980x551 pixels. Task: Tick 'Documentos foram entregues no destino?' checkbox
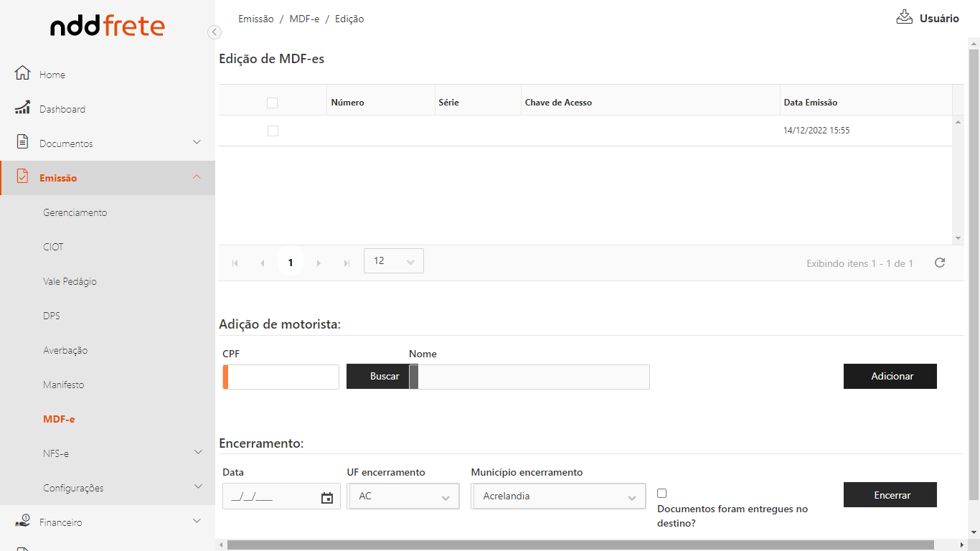(661, 494)
